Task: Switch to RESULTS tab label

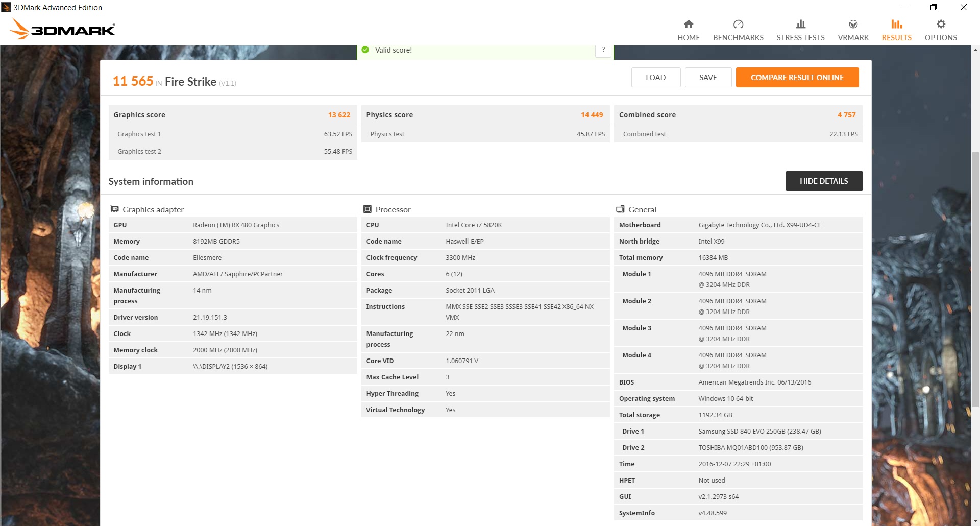Action: [897, 38]
